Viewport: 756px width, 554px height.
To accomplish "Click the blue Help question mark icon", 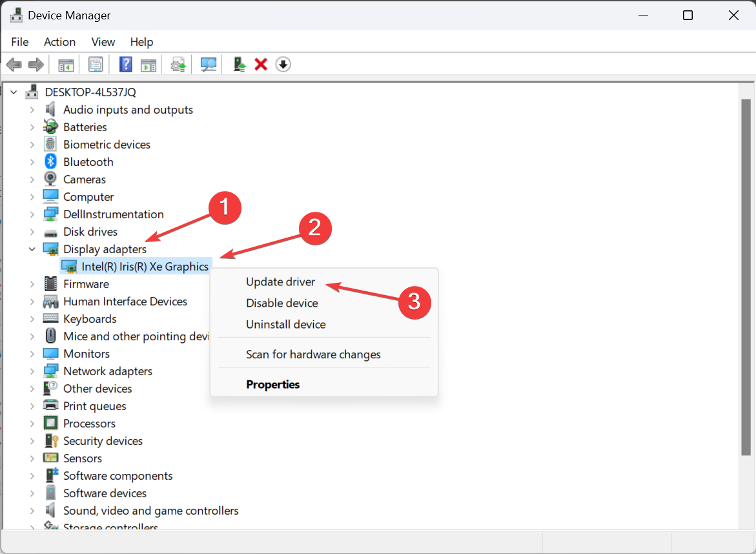I will tap(125, 64).
